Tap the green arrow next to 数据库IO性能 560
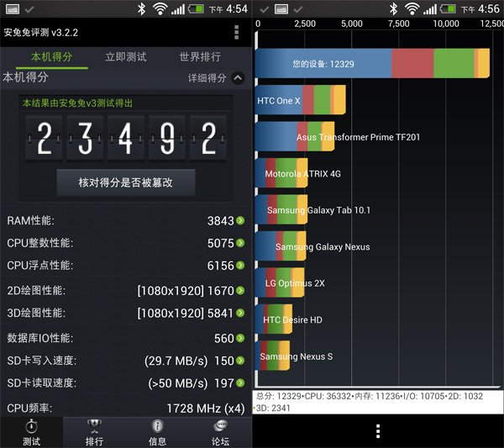This screenshot has height=448, width=504. click(240, 338)
